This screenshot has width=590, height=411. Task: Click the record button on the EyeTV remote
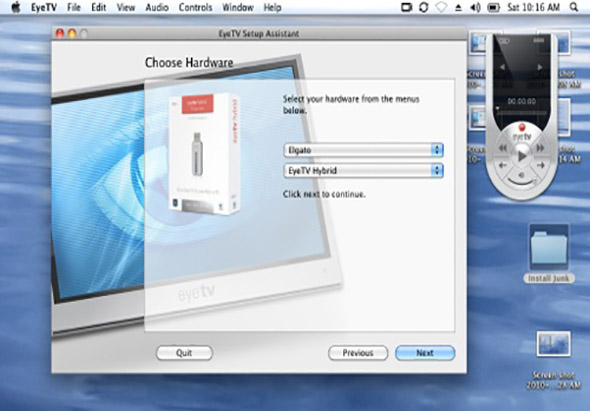522,127
